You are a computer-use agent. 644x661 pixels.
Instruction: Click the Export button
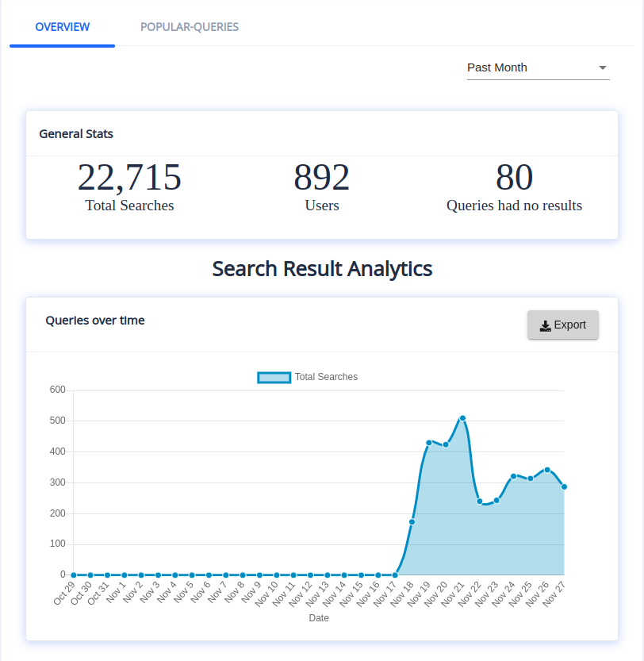562,325
